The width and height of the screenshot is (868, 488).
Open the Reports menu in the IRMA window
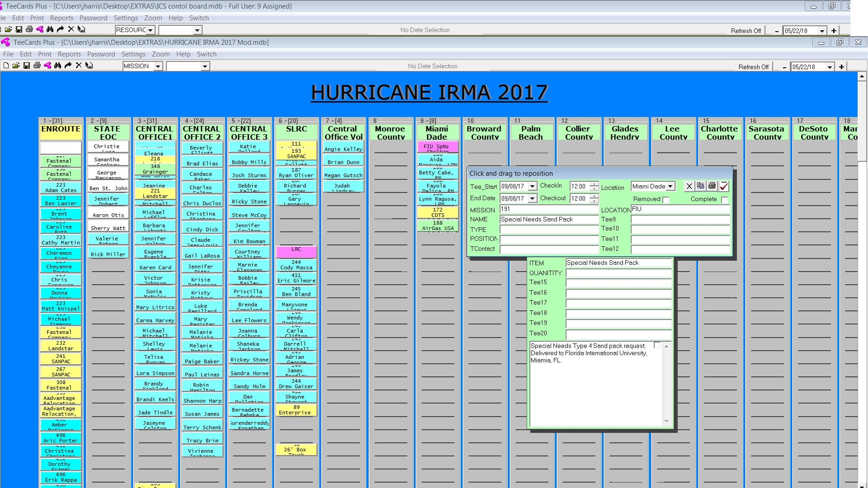coord(69,54)
